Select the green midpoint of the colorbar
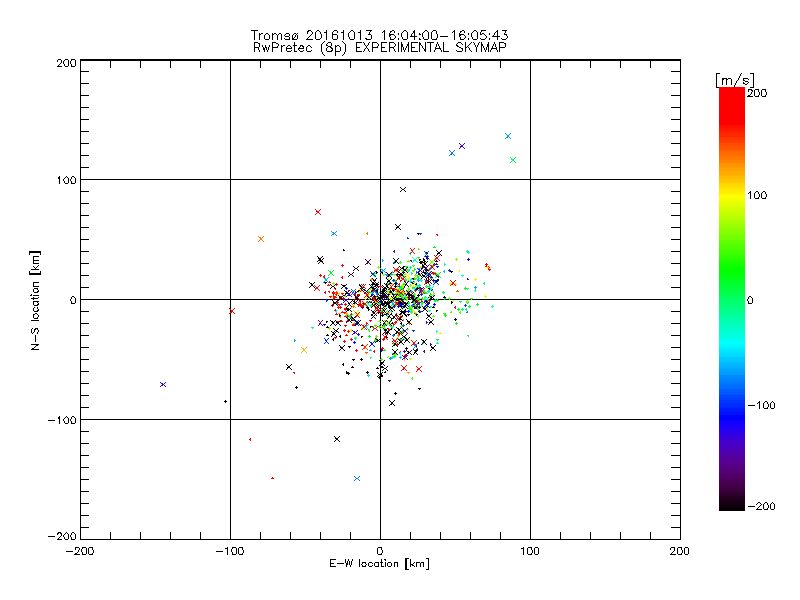800x600 pixels. point(731,299)
